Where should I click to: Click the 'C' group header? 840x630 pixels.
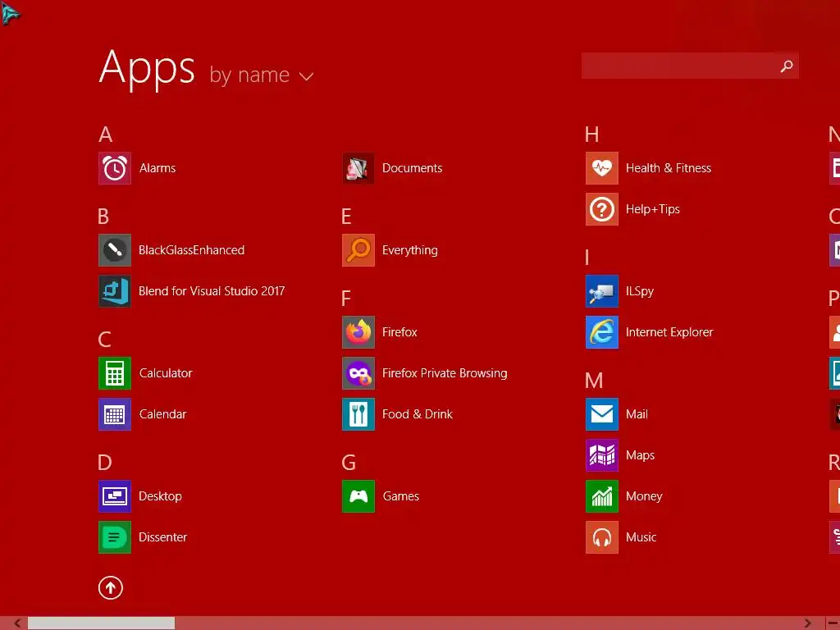(104, 340)
